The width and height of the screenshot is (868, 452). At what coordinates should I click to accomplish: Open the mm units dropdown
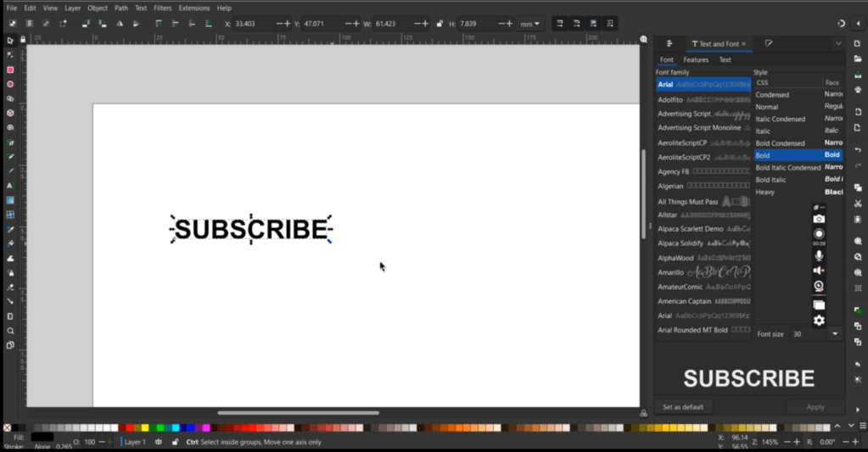[x=532, y=24]
